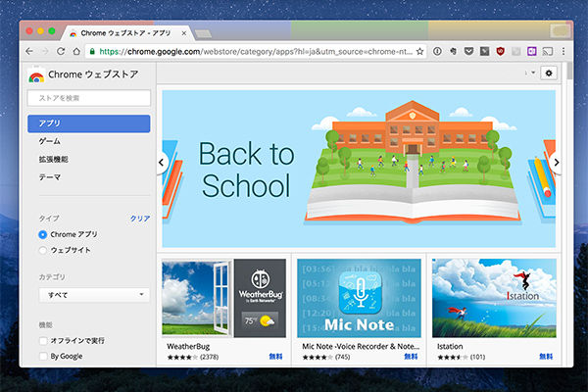The image size is (588, 392).
Task: Bookmark this page with the star icon
Action: pyautogui.click(x=420, y=51)
